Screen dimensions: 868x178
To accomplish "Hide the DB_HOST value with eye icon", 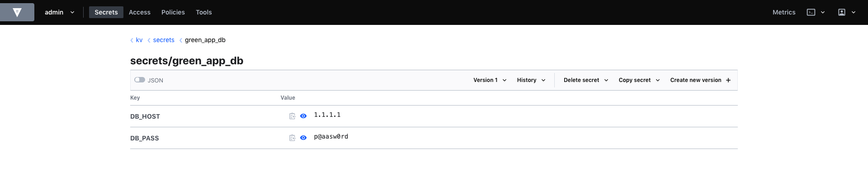I will click(x=303, y=116).
